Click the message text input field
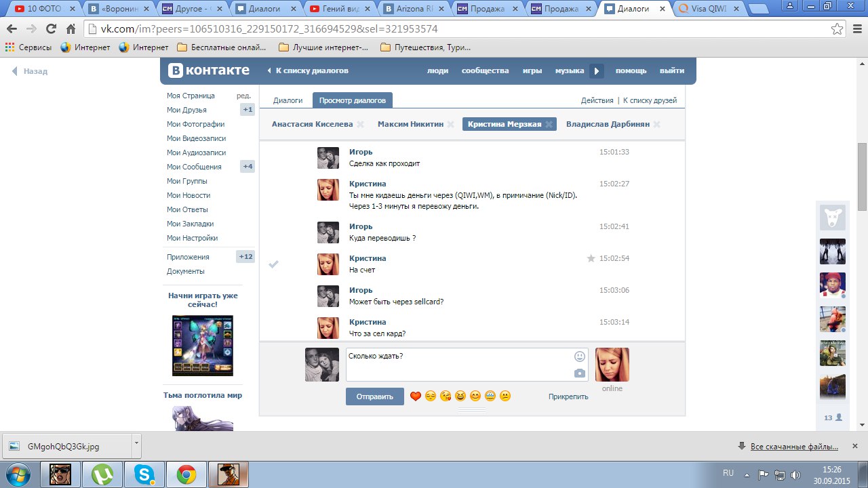Image resolution: width=868 pixels, height=488 pixels. [x=458, y=365]
